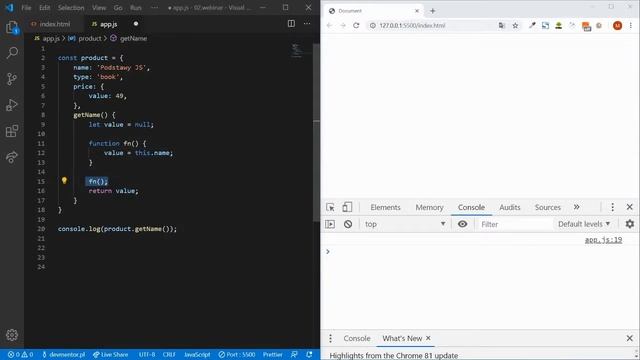Select the app.js editor tab
The width and height of the screenshot is (640, 360).
pyautogui.click(x=109, y=24)
